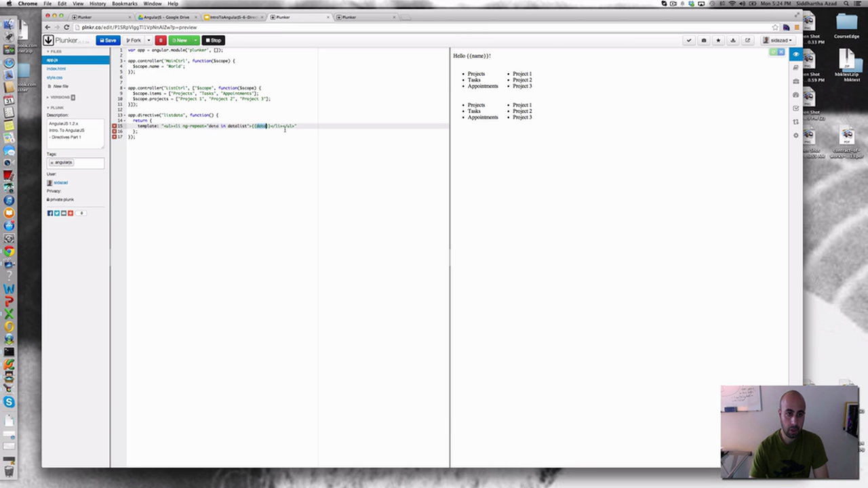Click the line 17 error marker
The image size is (868, 488).
pos(114,137)
